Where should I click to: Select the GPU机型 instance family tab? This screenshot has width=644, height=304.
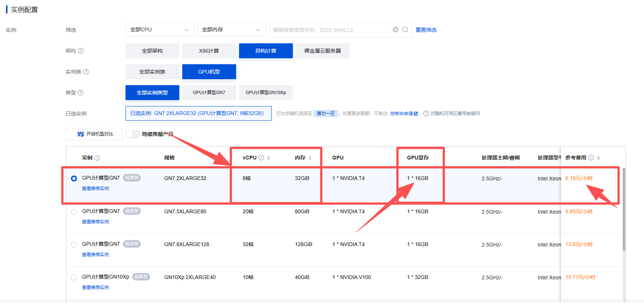(x=209, y=72)
